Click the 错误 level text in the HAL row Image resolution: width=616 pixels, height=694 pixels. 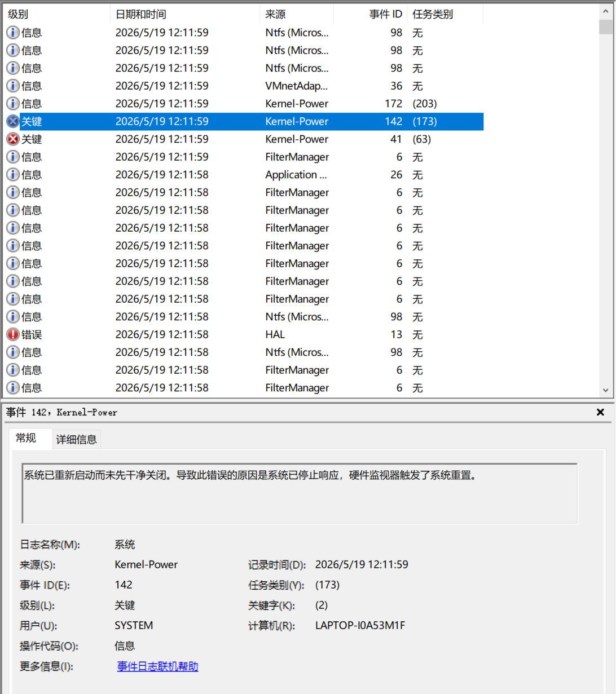coord(32,334)
